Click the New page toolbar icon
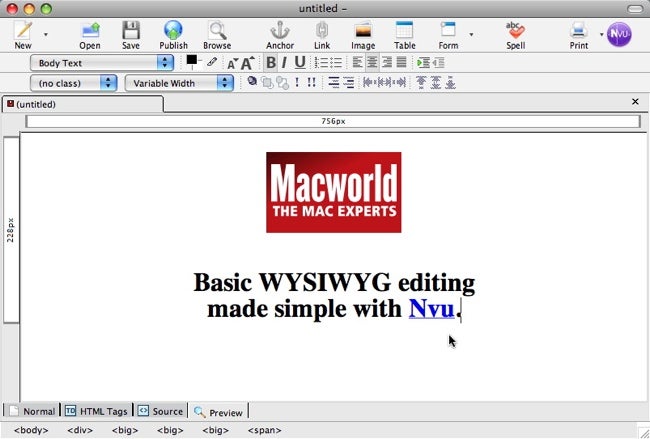This screenshot has width=650, height=439. (23, 31)
